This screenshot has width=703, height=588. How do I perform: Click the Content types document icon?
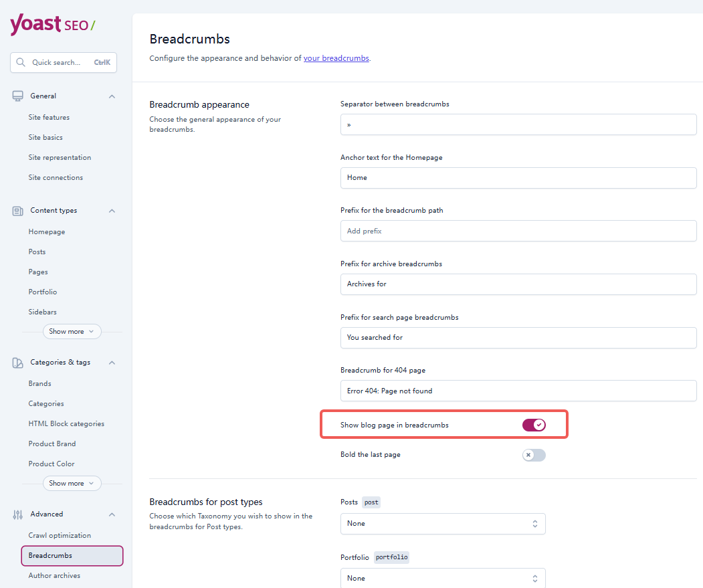(17, 210)
